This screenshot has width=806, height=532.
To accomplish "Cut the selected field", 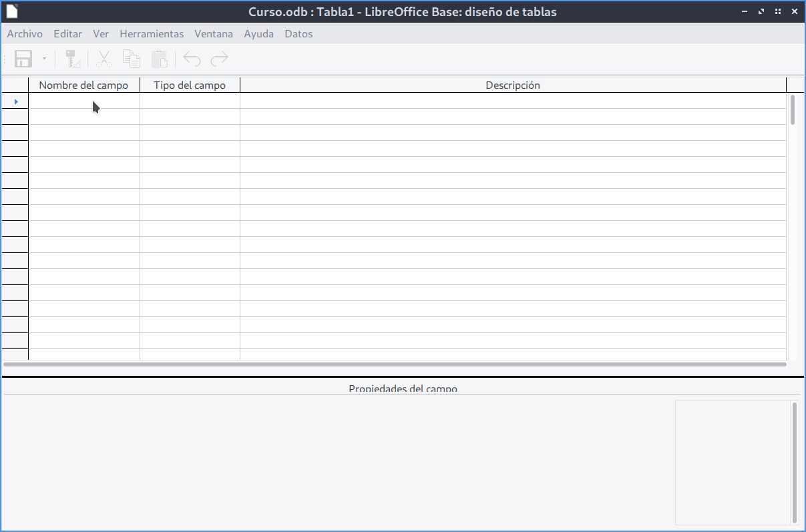I will [104, 59].
